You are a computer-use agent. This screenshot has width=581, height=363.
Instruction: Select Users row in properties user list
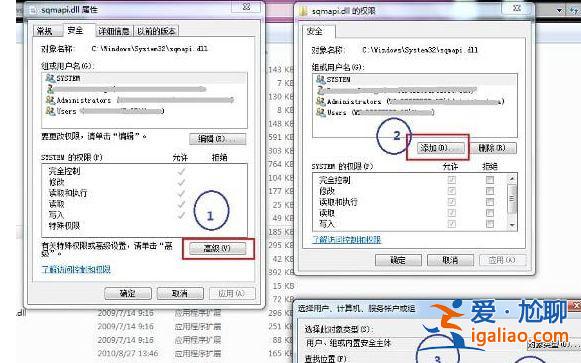(x=145, y=111)
